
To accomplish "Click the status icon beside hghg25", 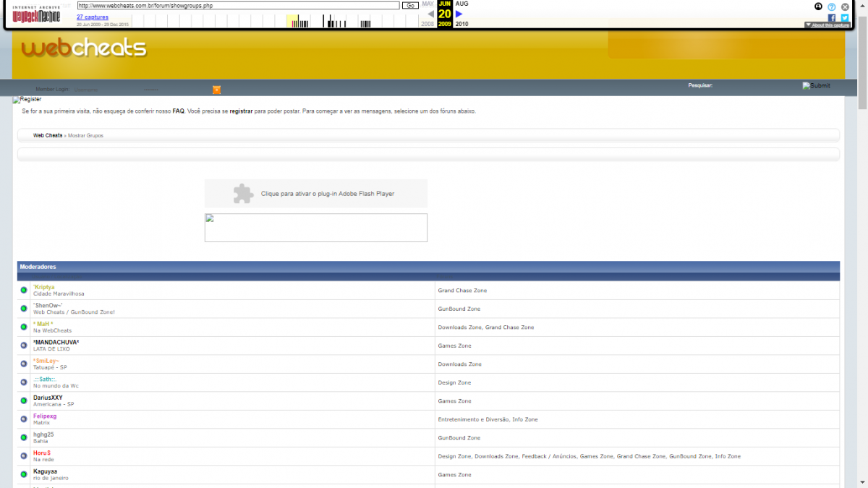I will pos(24,437).
